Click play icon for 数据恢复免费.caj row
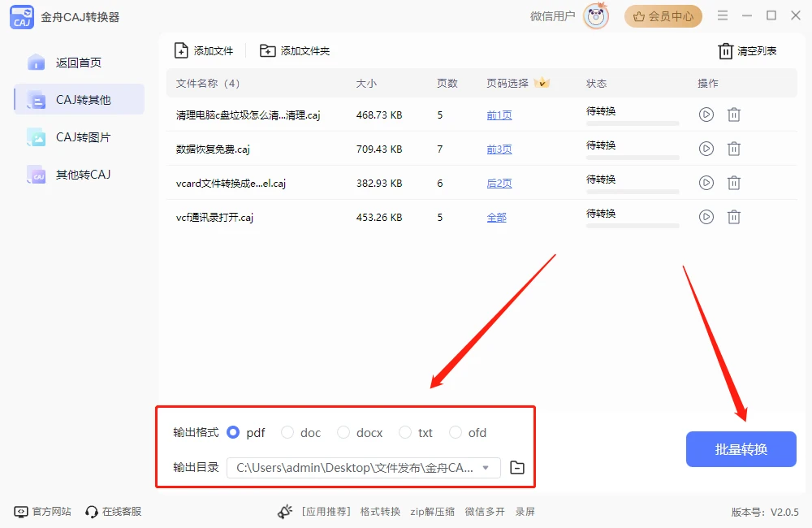The height and width of the screenshot is (528, 812). pyautogui.click(x=706, y=149)
